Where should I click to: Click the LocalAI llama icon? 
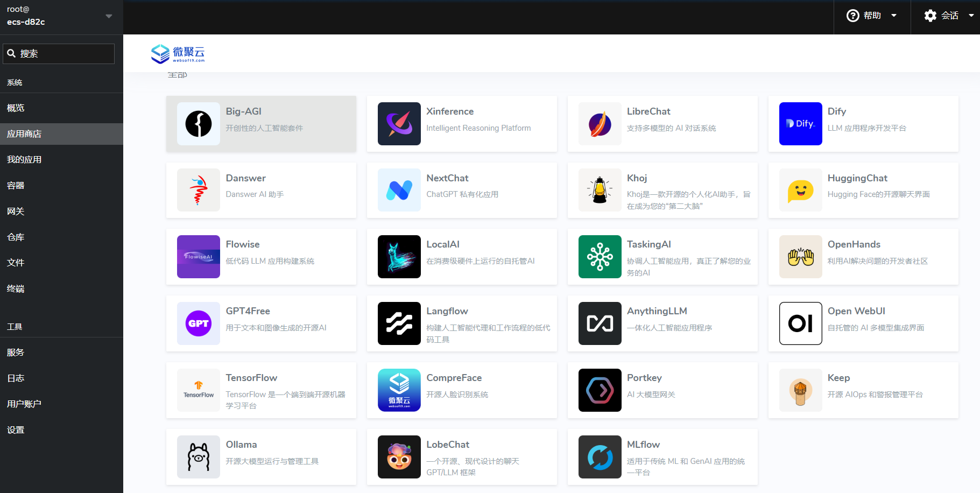coord(399,257)
